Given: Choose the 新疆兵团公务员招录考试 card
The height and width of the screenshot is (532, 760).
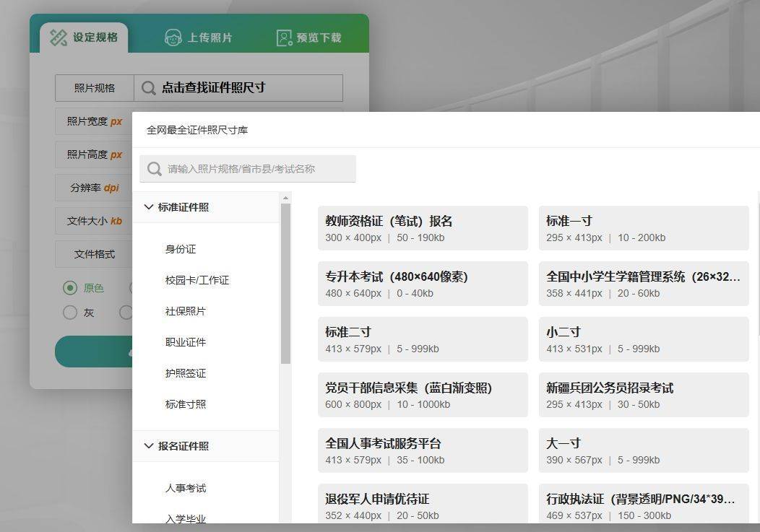Looking at the screenshot, I should coord(644,395).
